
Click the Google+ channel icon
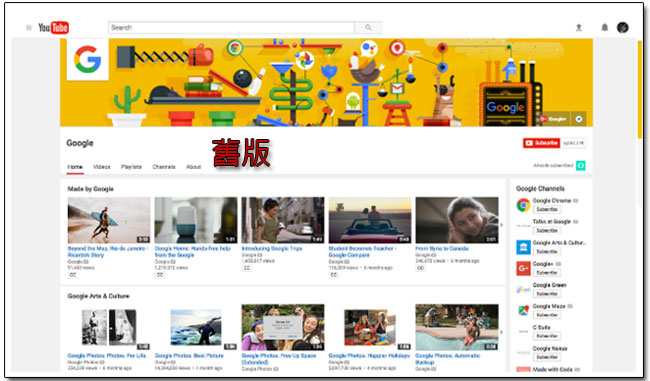coord(523,268)
